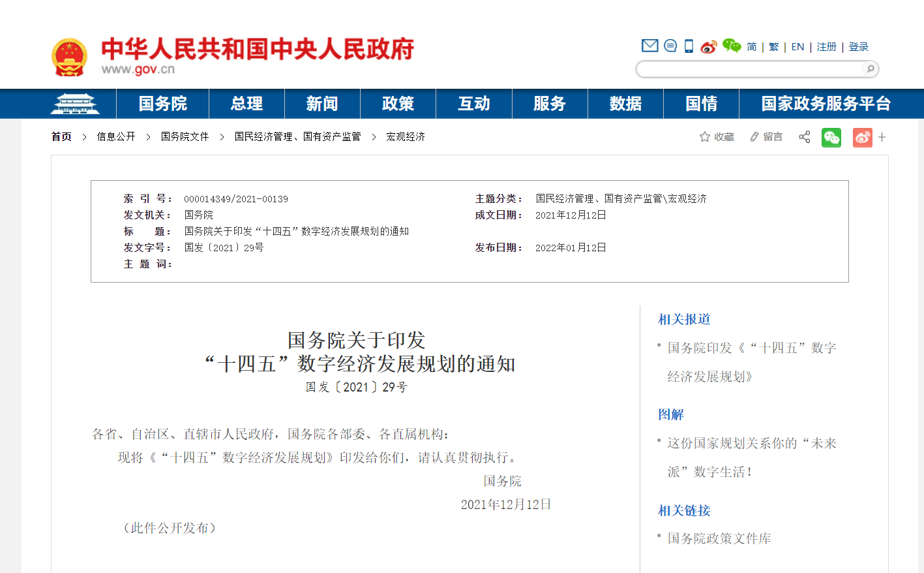Open the 政策 navigation menu item

pos(398,104)
